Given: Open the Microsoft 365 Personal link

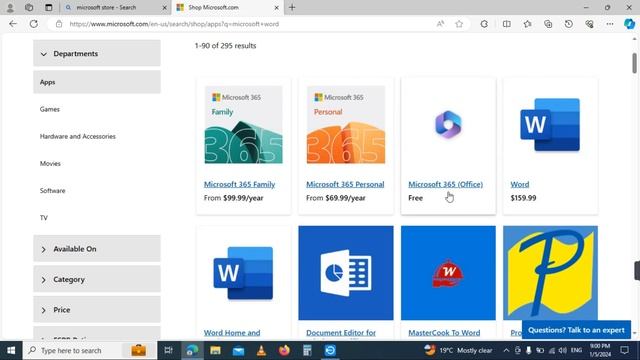Looking at the screenshot, I should click(x=345, y=184).
